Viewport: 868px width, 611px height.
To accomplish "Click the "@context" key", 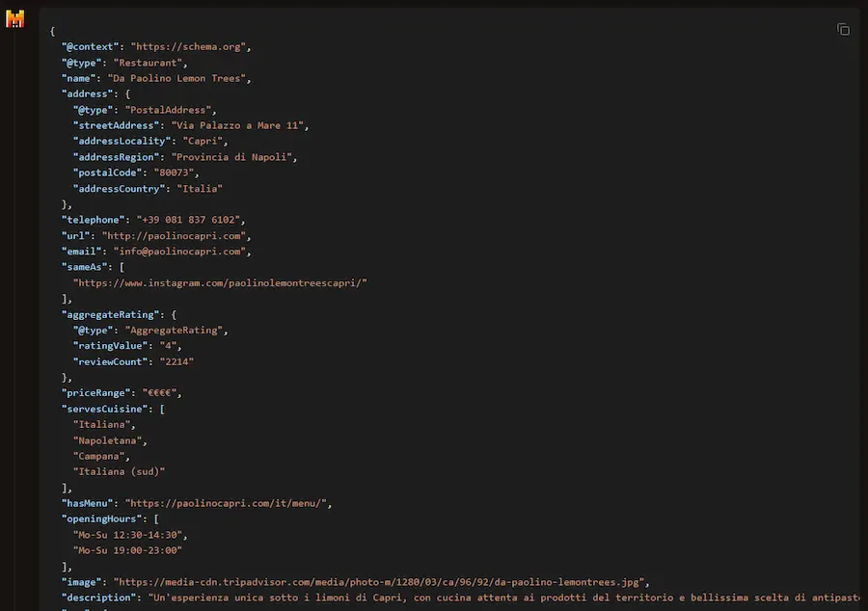I will click(x=91, y=47).
